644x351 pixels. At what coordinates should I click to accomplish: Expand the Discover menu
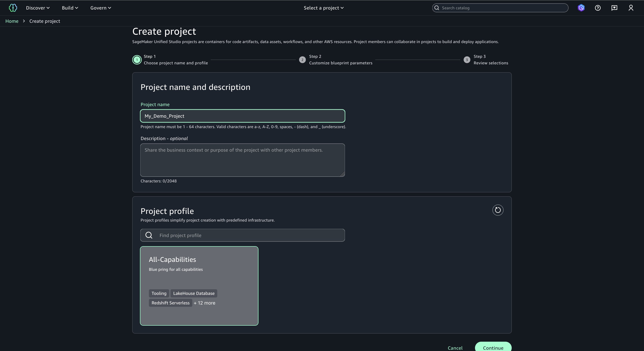[x=38, y=8]
